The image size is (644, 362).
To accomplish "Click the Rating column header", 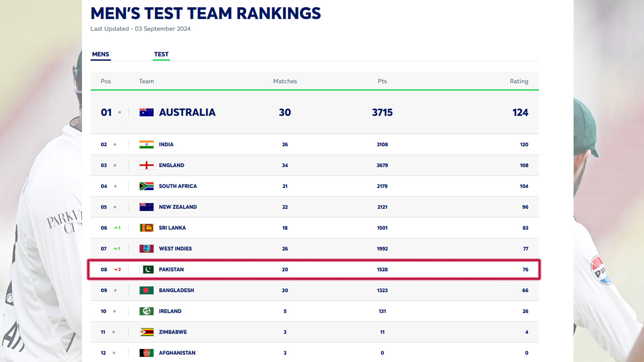I will [x=519, y=81].
